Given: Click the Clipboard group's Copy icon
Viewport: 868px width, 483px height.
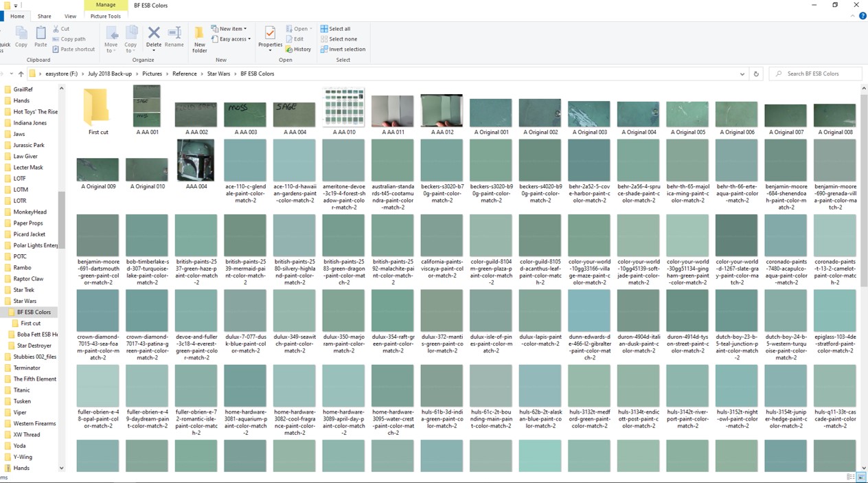Looking at the screenshot, I should [x=21, y=33].
